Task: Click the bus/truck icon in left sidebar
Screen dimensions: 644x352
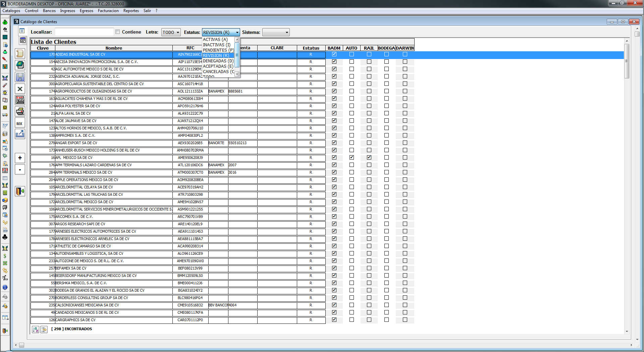Action: tap(5, 115)
